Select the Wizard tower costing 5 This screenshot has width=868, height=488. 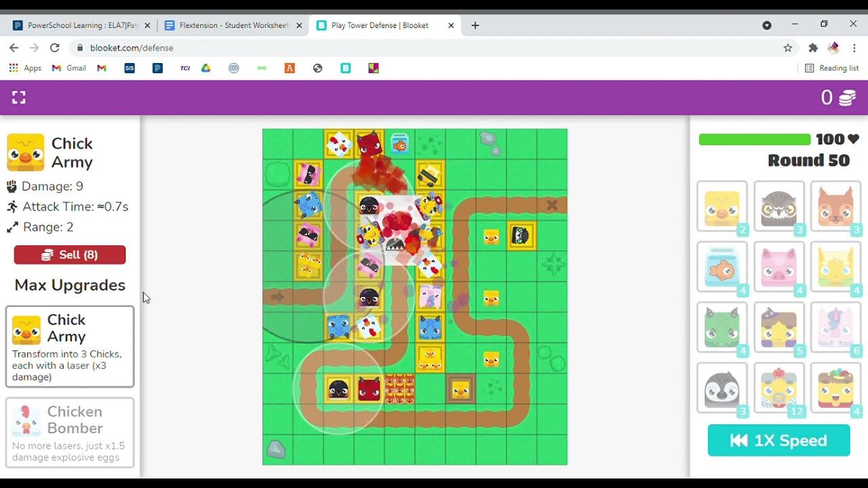(x=779, y=327)
